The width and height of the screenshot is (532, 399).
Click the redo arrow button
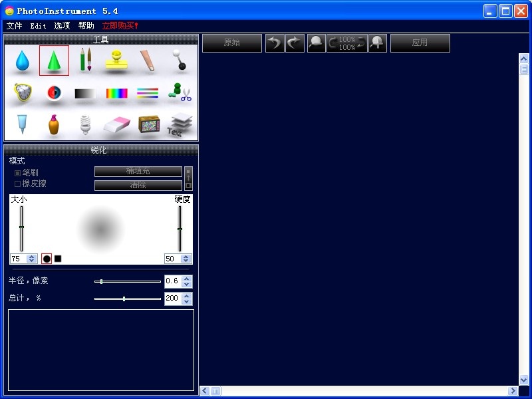tap(295, 43)
